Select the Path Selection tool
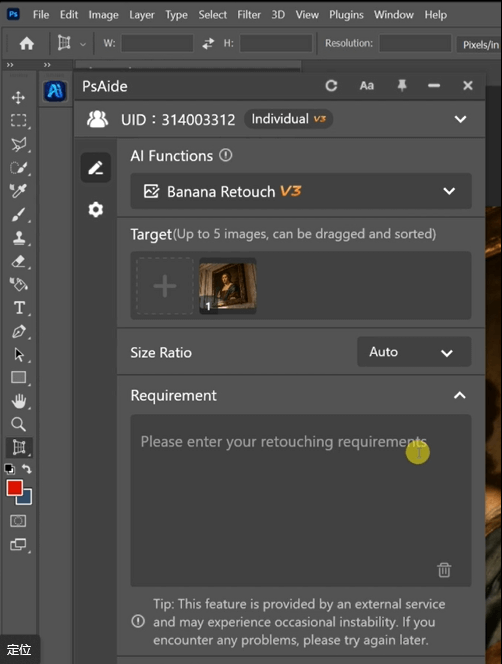Image resolution: width=502 pixels, height=664 pixels. point(18,354)
